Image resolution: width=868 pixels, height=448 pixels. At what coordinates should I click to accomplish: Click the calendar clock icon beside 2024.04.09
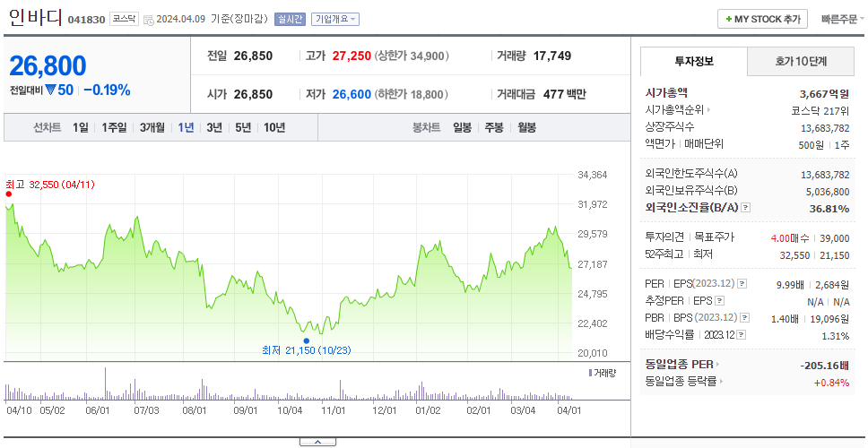(x=148, y=20)
